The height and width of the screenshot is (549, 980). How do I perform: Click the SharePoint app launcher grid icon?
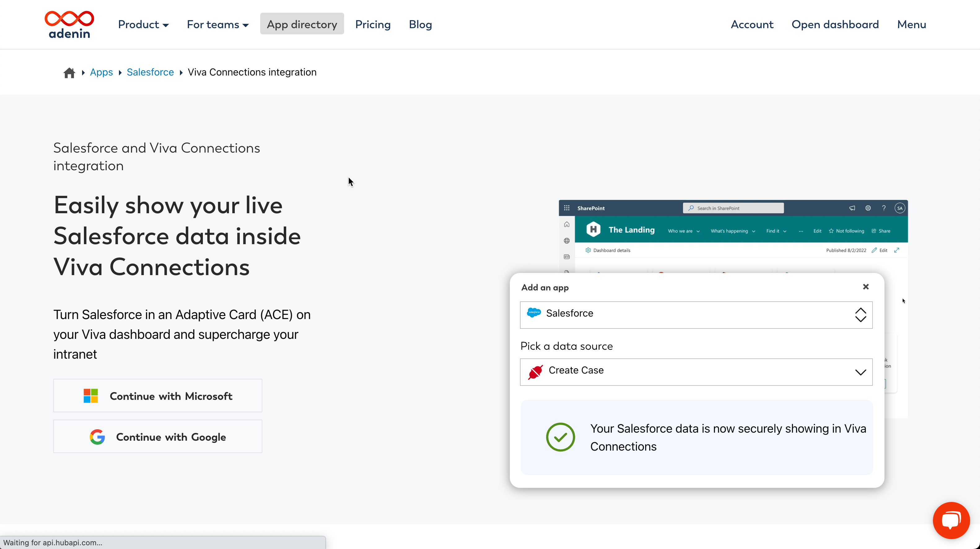567,208
